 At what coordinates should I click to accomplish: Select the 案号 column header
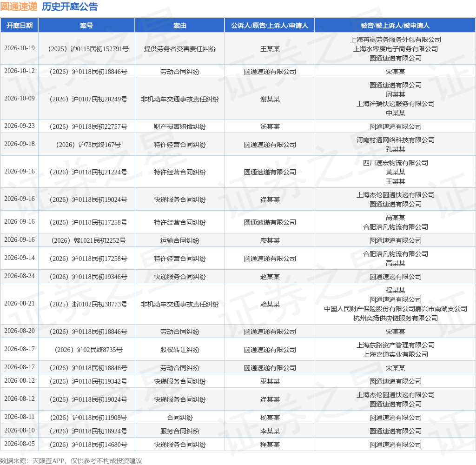(86, 26)
